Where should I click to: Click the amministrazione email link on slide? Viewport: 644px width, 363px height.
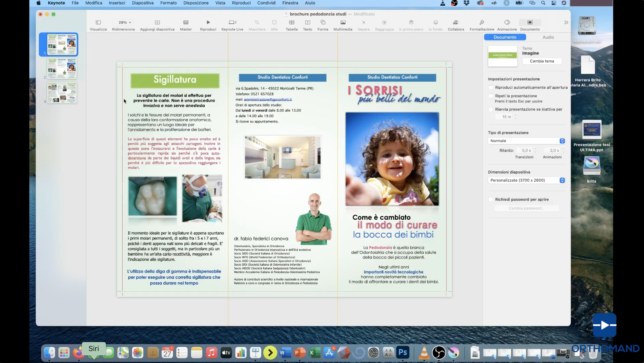tap(268, 99)
